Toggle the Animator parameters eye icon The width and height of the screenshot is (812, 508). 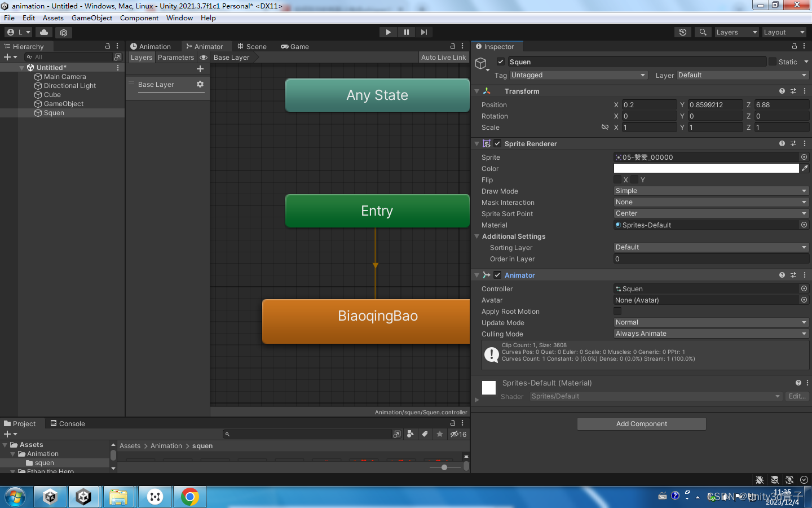[204, 58]
